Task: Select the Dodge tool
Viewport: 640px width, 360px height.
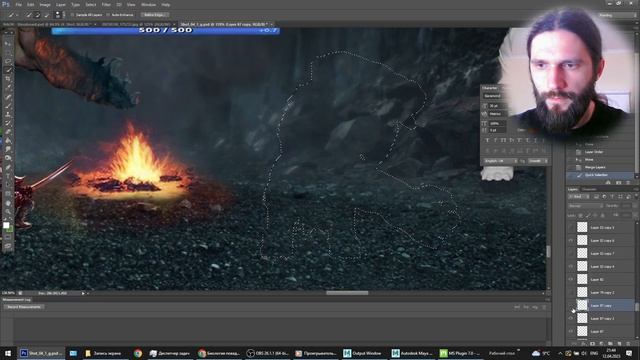Action: (x=8, y=158)
